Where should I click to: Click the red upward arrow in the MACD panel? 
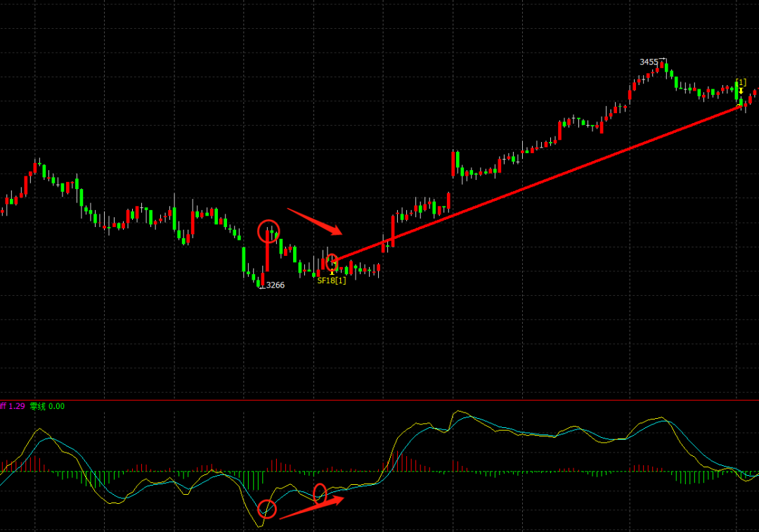(x=311, y=508)
